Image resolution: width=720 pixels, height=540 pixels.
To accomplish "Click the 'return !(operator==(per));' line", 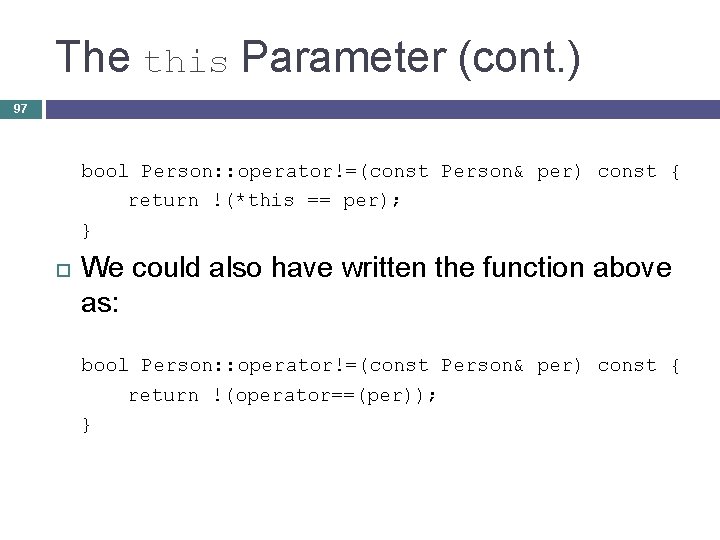I will (x=282, y=395).
